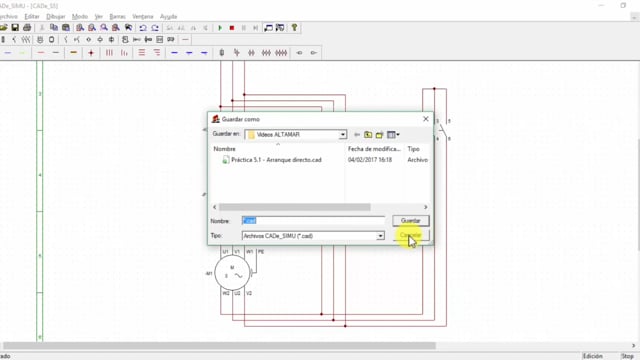Screen dimensions: 640x360
Task: Click the 'Edición' status bar entry
Action: 593,356
